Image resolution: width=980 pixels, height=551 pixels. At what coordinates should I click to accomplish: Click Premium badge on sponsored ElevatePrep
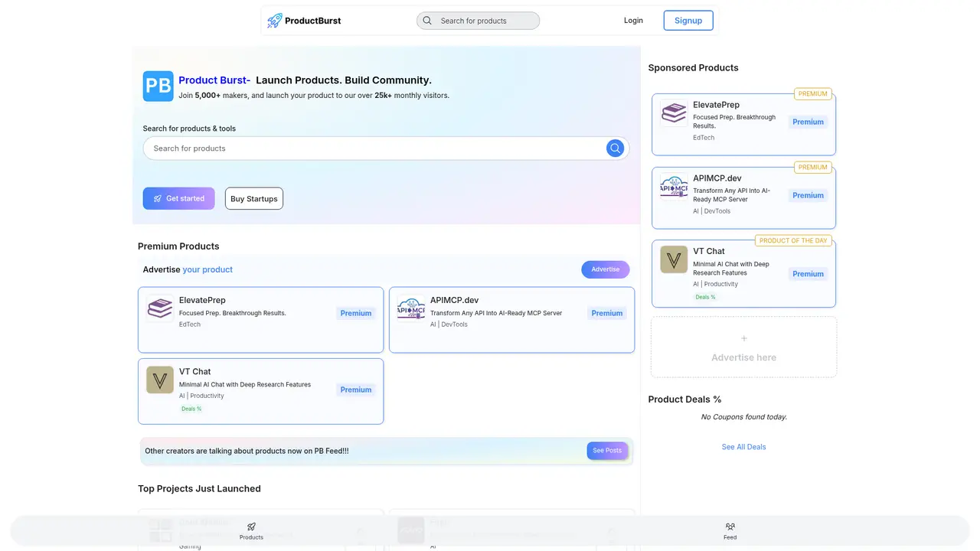click(808, 122)
